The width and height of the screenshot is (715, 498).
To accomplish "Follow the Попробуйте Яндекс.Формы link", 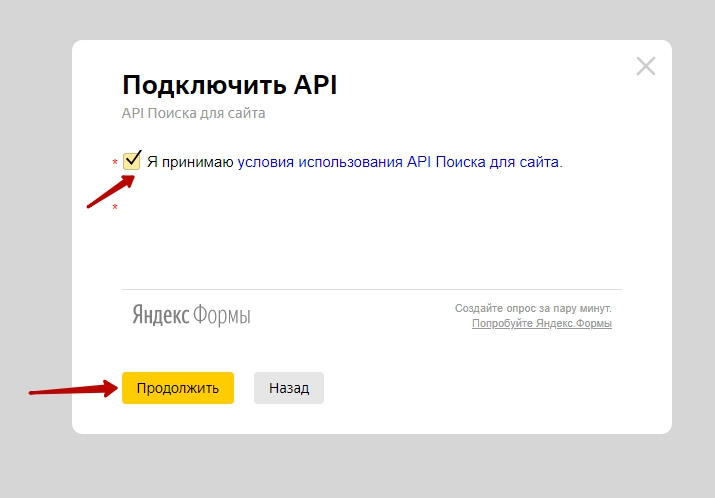I will [x=541, y=324].
